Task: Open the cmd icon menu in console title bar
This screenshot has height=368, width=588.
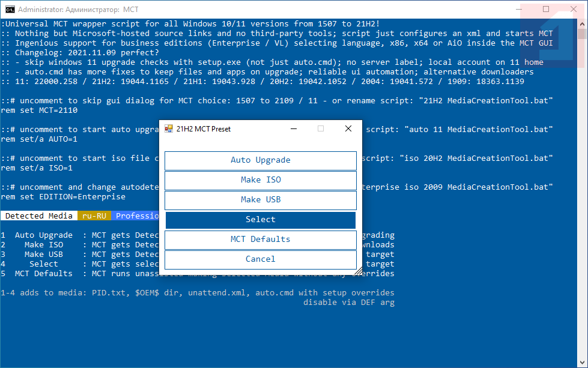Action: point(10,10)
